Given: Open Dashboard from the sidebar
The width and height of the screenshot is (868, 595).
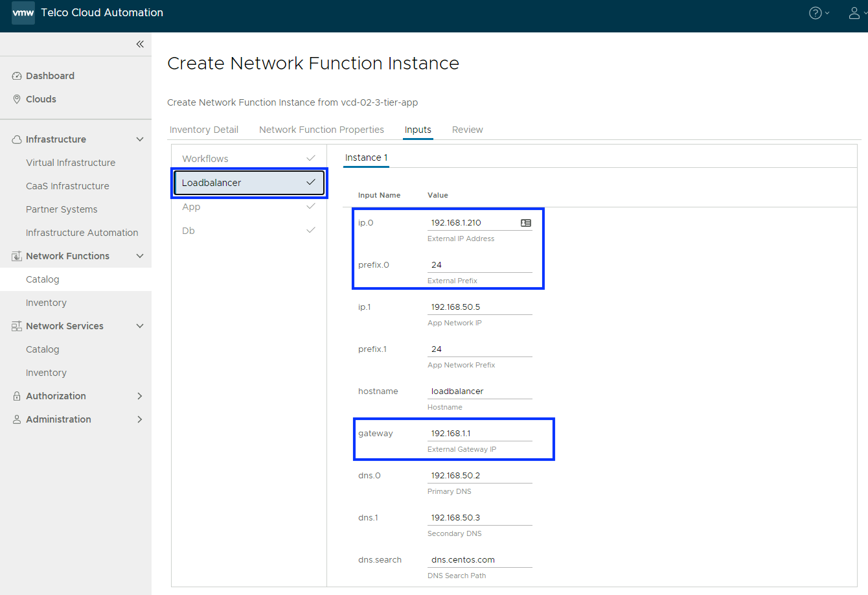Looking at the screenshot, I should pos(50,76).
